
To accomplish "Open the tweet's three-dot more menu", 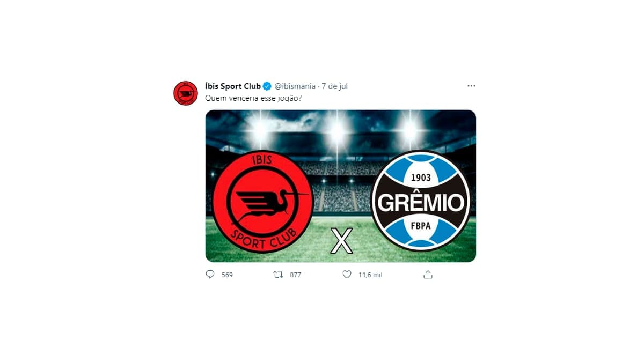I will click(x=471, y=86).
